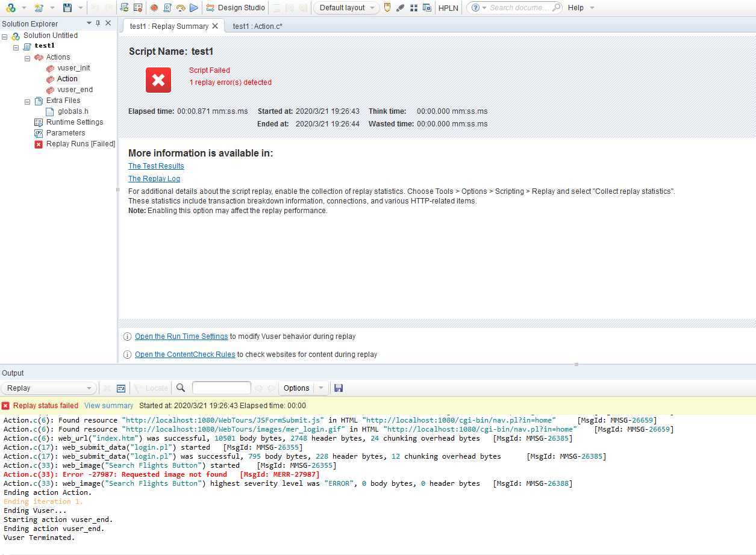Click the Replay step-by-step toolbar icon
The height and width of the screenshot is (555, 756).
180,8
